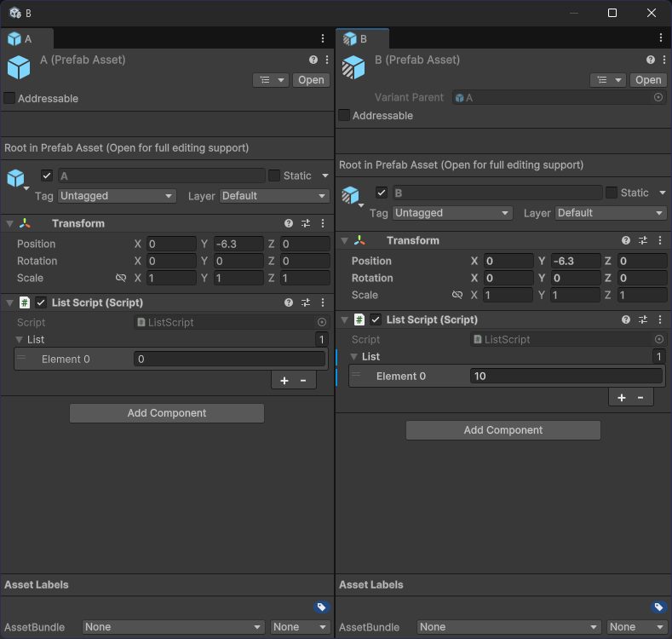Click the asset label tag icon in panel B

658,607
